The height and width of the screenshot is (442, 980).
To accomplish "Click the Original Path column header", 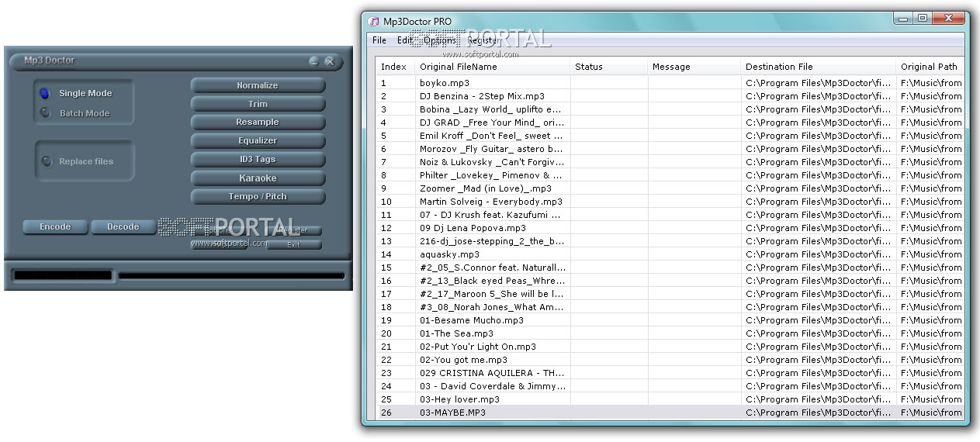I will (x=930, y=67).
